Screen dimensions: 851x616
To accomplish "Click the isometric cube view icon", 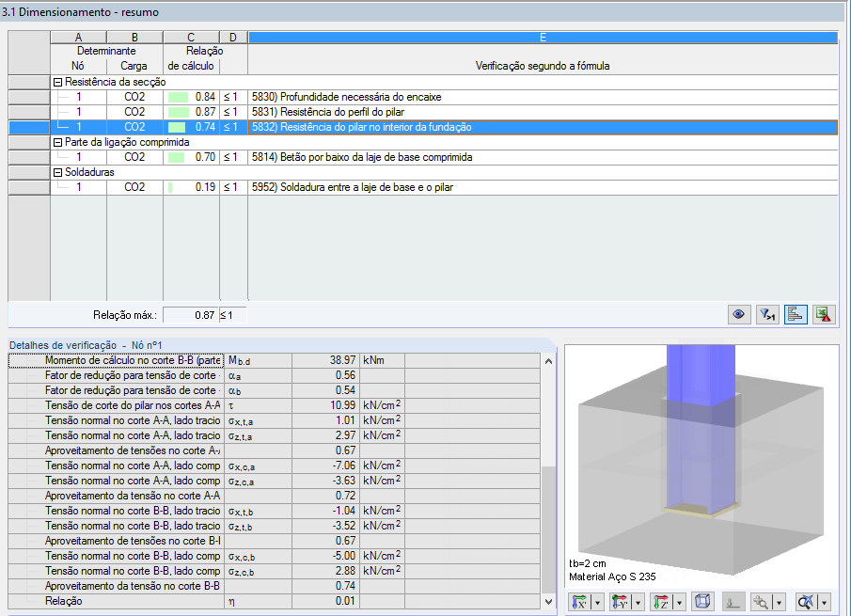I will click(702, 602).
